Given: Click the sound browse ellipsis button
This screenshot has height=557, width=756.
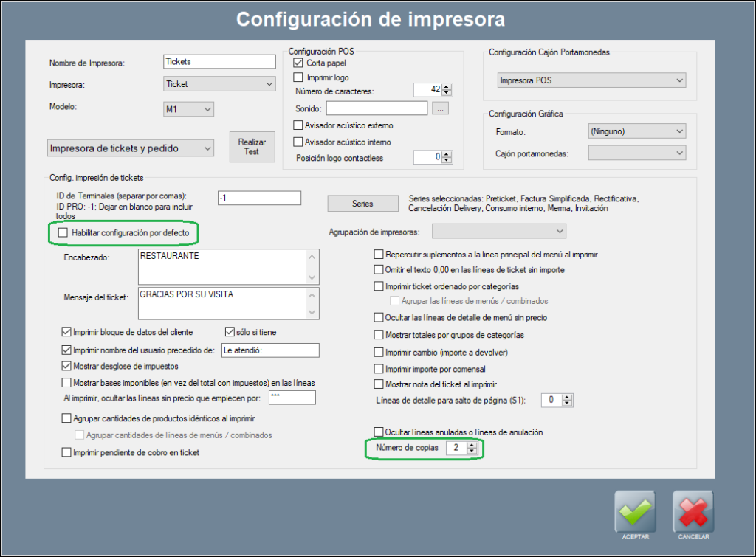Looking at the screenshot, I should tap(440, 108).
